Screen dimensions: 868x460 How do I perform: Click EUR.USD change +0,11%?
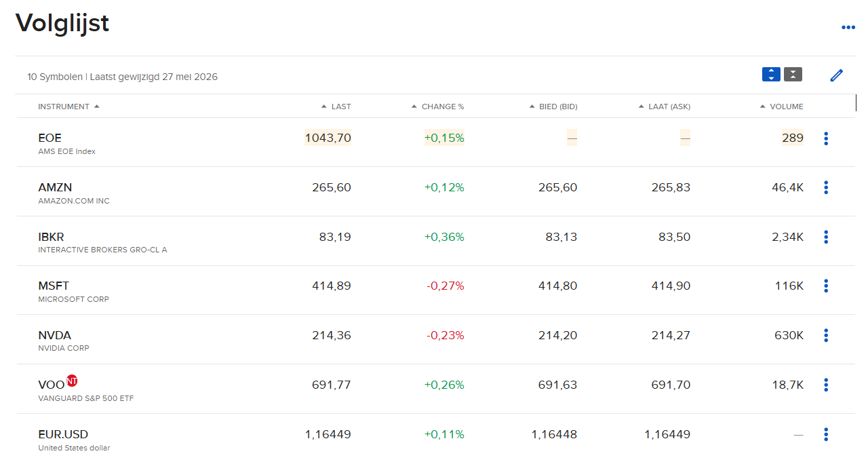point(444,434)
